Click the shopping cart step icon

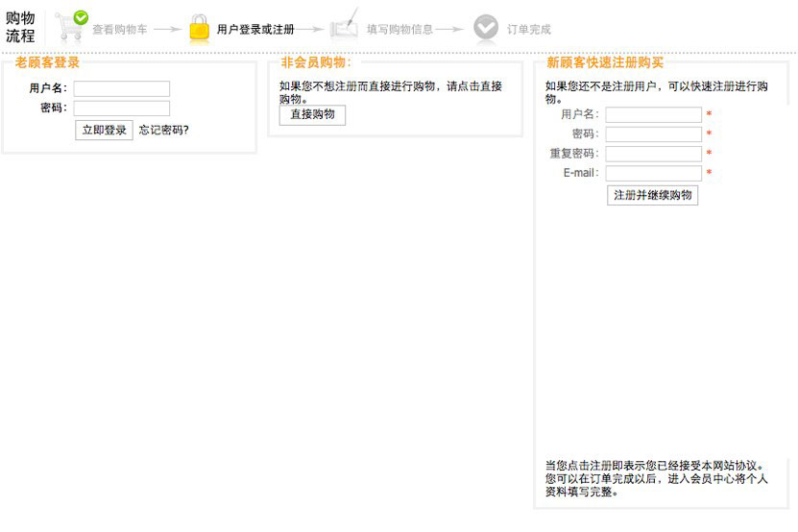point(71,26)
